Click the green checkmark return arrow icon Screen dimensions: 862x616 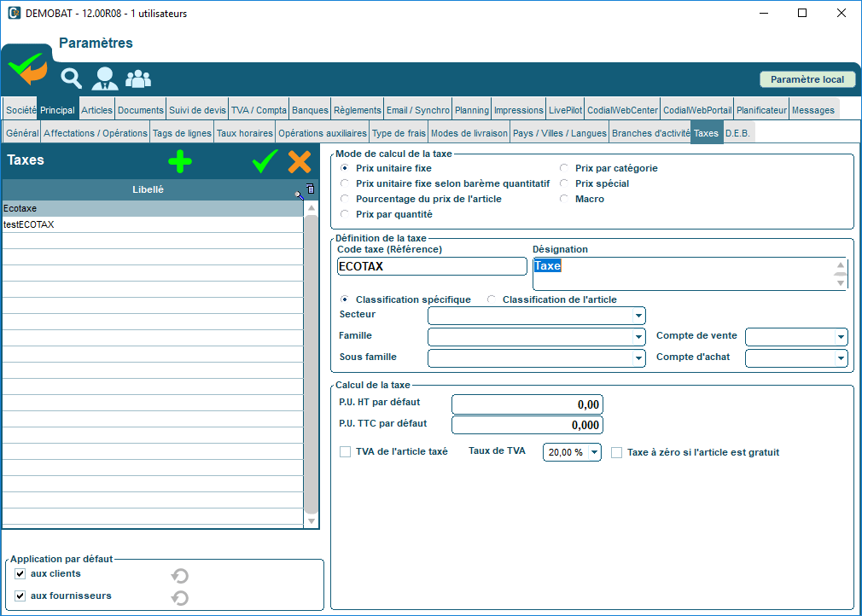coord(26,69)
